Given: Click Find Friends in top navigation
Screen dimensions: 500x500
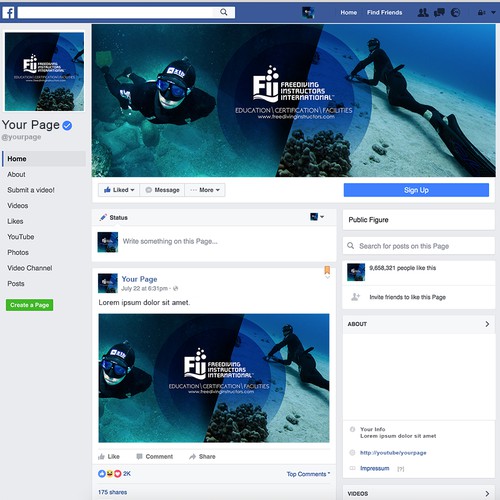Looking at the screenshot, I should (385, 12).
